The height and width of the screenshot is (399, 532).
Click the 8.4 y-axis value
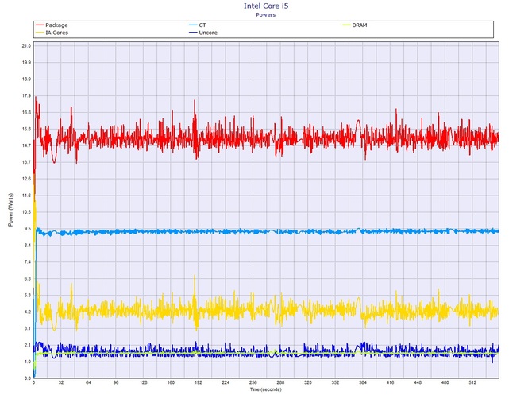click(27, 246)
